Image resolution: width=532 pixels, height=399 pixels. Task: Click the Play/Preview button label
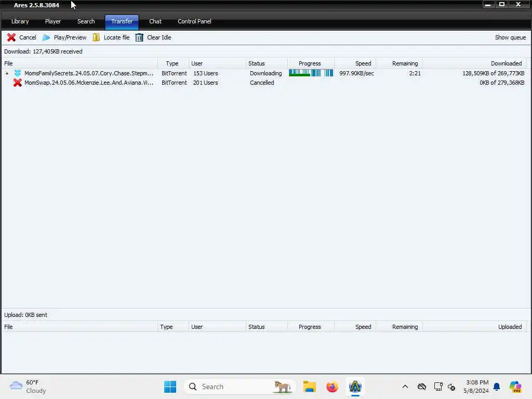70,37
